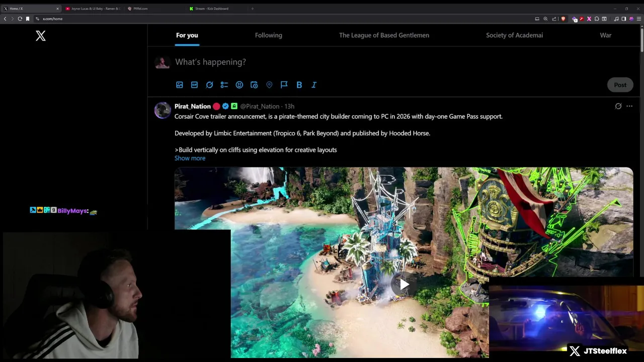Screen dimensions: 644x362
Task: Select the For you tab
Action: tap(187, 35)
